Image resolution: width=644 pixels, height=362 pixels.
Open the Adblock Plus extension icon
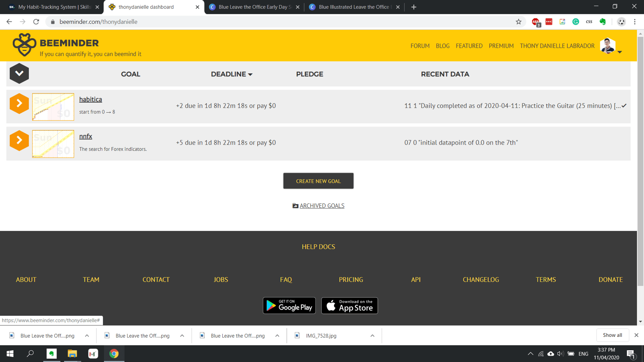536,22
